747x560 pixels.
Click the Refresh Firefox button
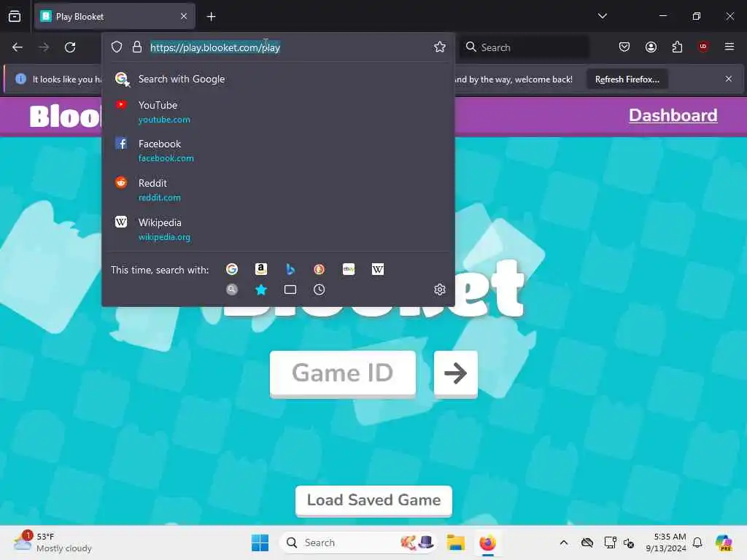point(627,79)
